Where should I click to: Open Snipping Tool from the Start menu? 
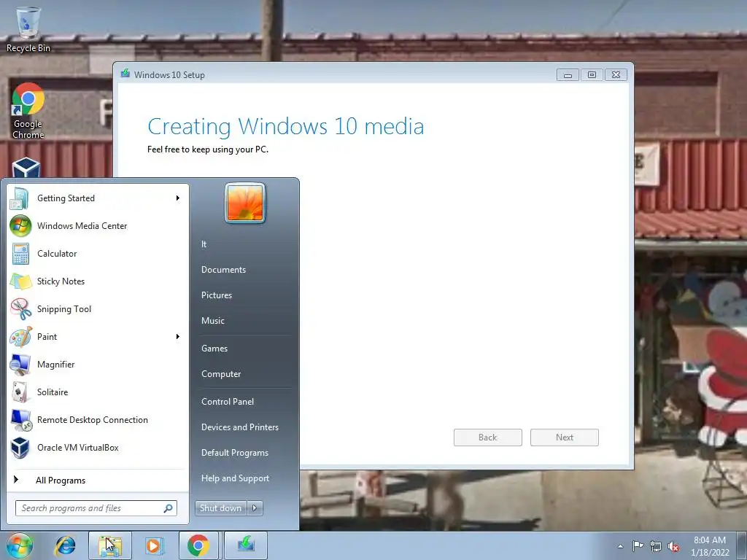[x=98, y=308]
